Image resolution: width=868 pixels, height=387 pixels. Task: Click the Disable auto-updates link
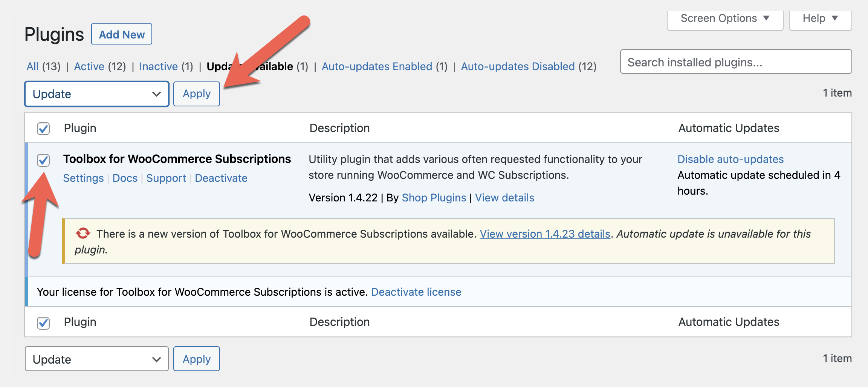click(x=730, y=159)
